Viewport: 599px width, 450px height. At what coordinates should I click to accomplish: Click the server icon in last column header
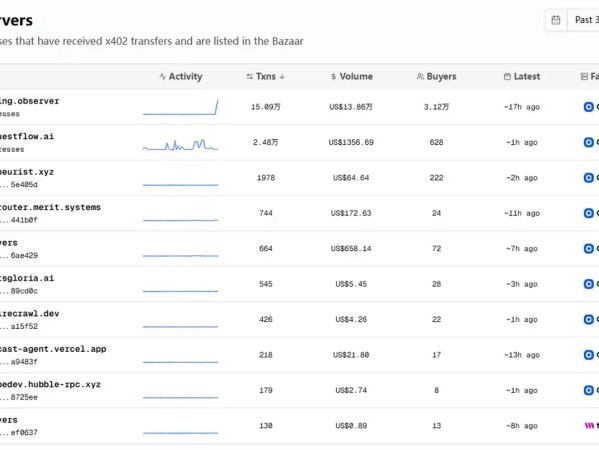point(584,76)
